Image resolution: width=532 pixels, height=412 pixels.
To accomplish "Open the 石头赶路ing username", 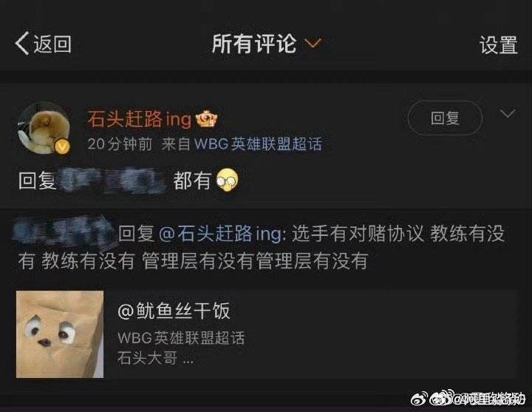I will coord(140,119).
